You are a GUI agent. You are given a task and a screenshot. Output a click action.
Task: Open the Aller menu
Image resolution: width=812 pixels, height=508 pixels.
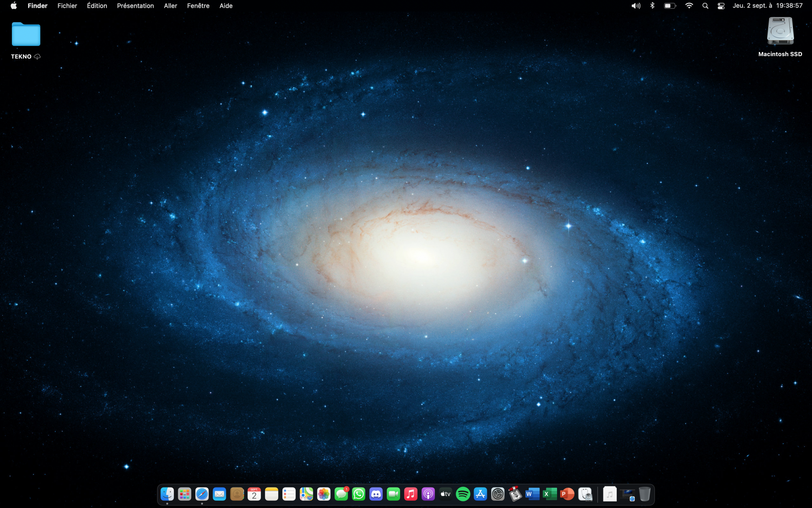(x=170, y=6)
